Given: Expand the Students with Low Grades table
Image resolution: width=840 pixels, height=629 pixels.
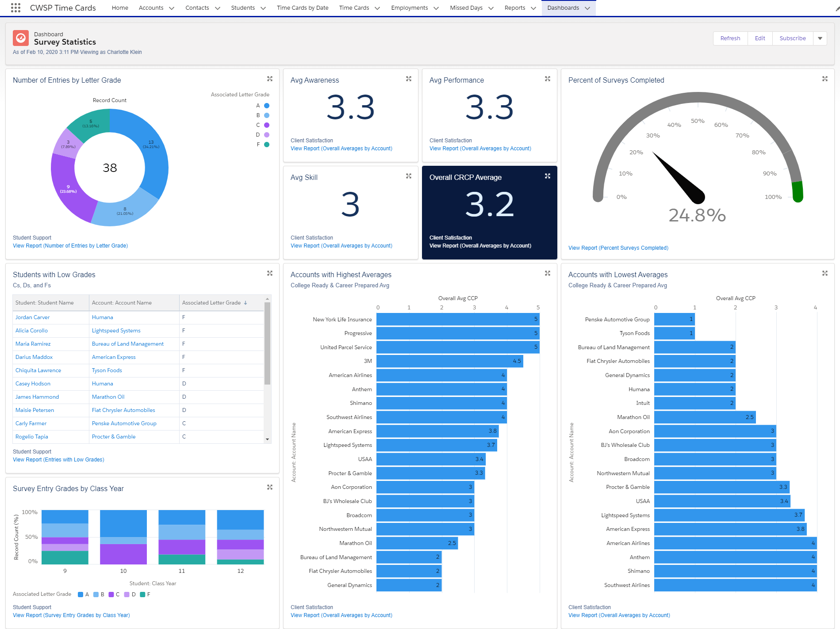Looking at the screenshot, I should tap(270, 273).
